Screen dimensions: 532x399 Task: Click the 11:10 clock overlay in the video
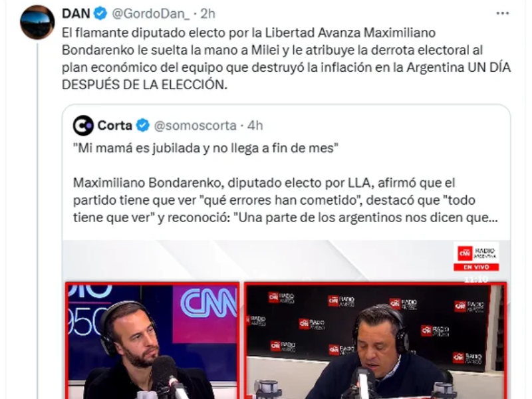coord(476,279)
